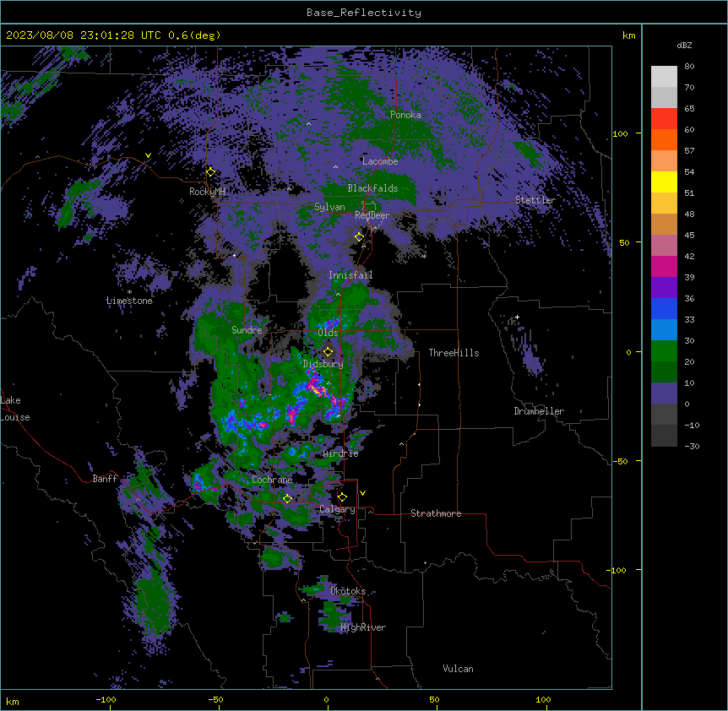Click the white plus marker northwest of Drumheller
This screenshot has height=711, width=728.
click(517, 317)
